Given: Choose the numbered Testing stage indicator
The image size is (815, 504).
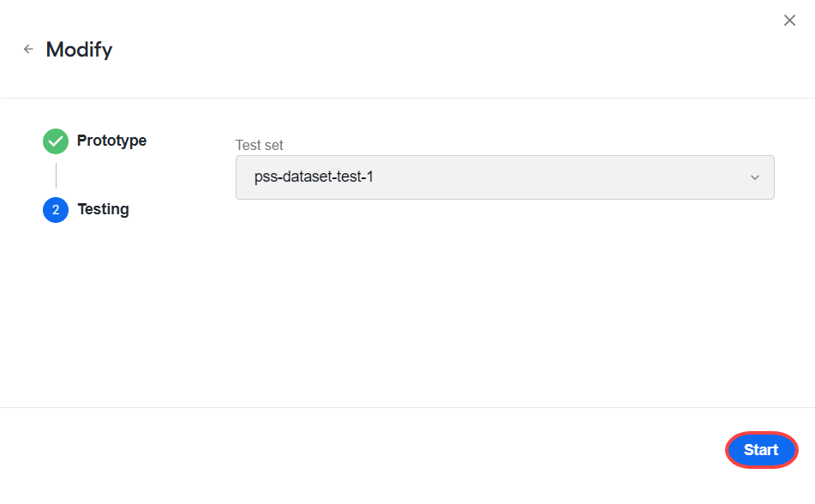Looking at the screenshot, I should click(x=56, y=210).
